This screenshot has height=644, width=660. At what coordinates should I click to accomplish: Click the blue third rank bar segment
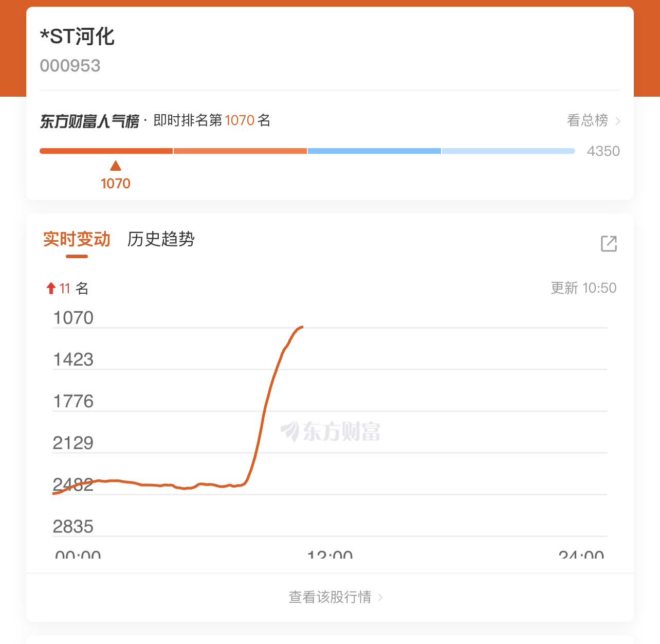(374, 151)
